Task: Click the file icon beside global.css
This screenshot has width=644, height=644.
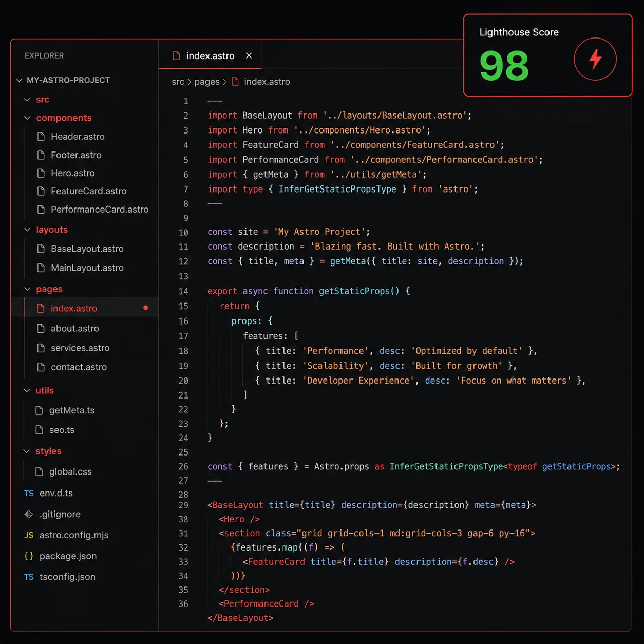Action: point(39,471)
